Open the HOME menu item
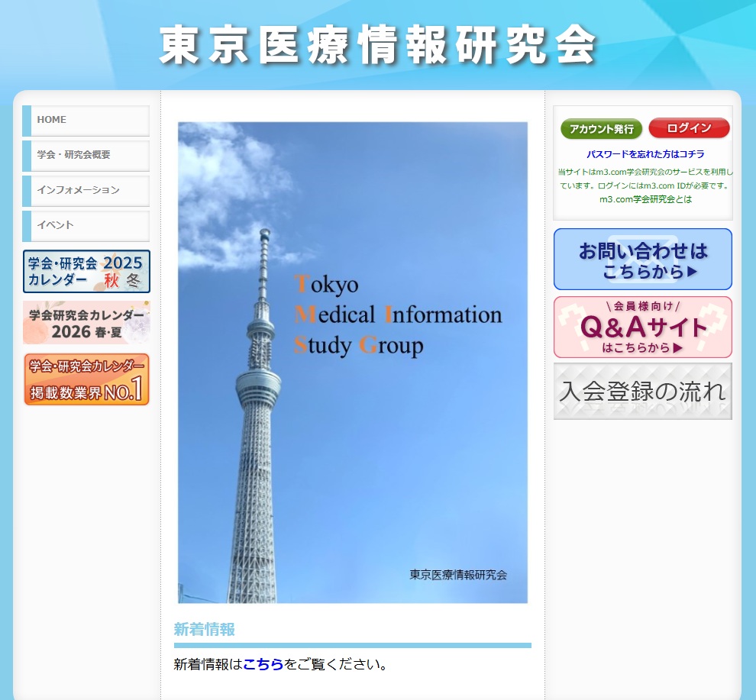 point(86,121)
